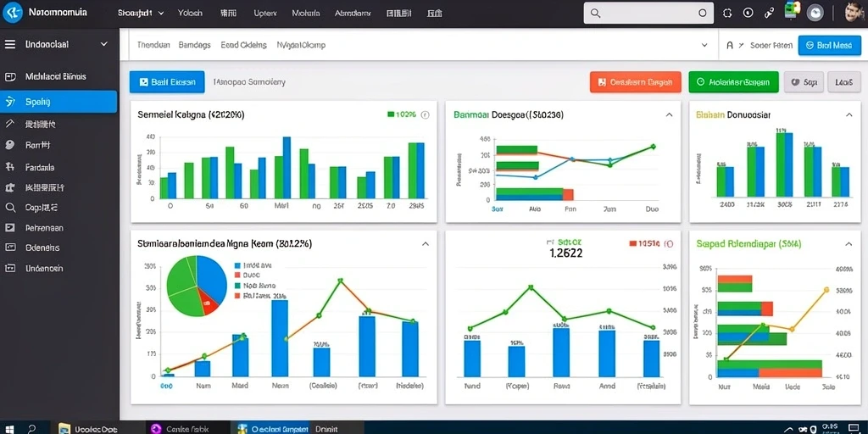This screenshot has height=434, width=868.
Task: Click the blue legend swatch beside the pie chart
Action: pos(237,265)
